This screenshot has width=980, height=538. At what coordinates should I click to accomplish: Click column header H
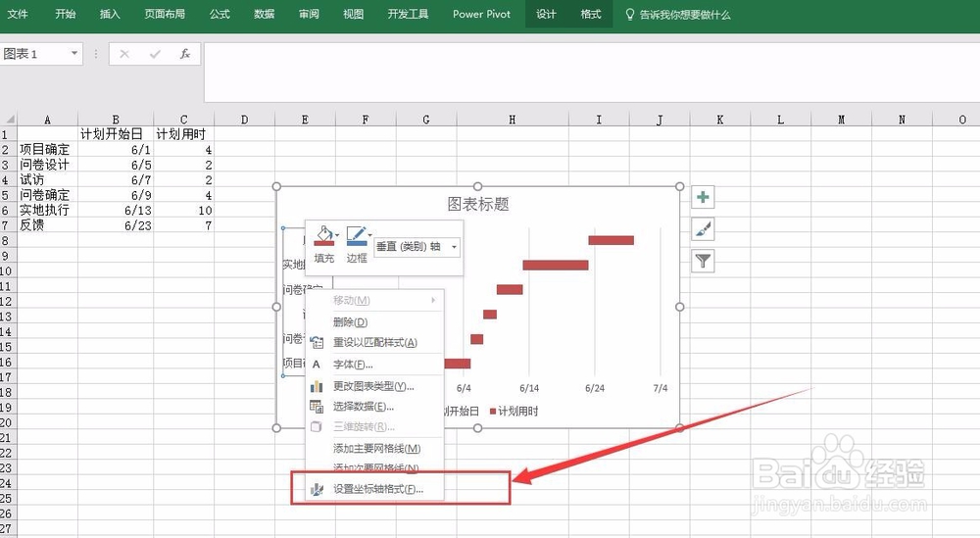[x=512, y=120]
